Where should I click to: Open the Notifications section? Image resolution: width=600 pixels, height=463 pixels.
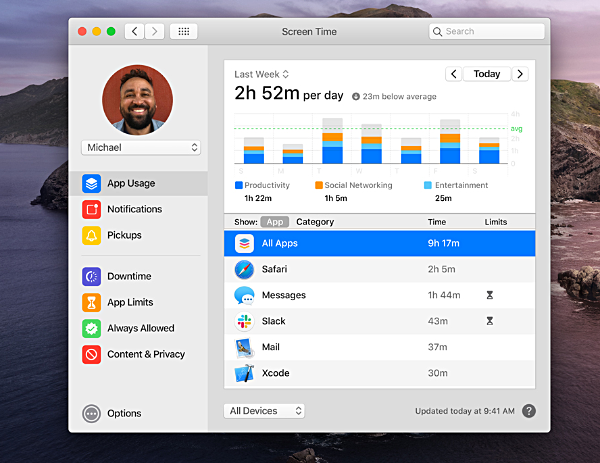tap(134, 210)
